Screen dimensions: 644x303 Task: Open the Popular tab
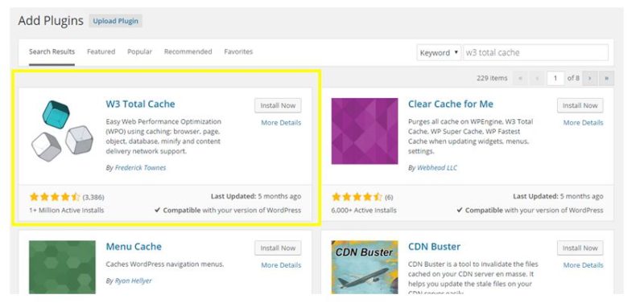tap(139, 51)
